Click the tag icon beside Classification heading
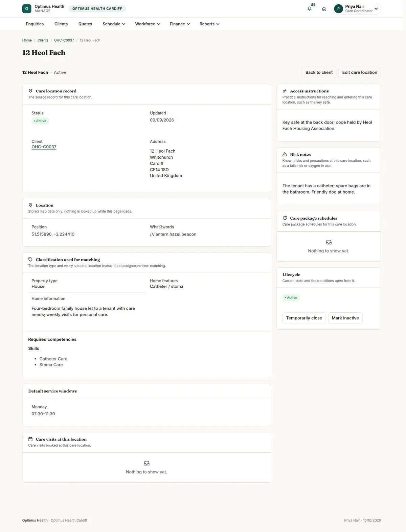406x532 pixels. (30, 260)
